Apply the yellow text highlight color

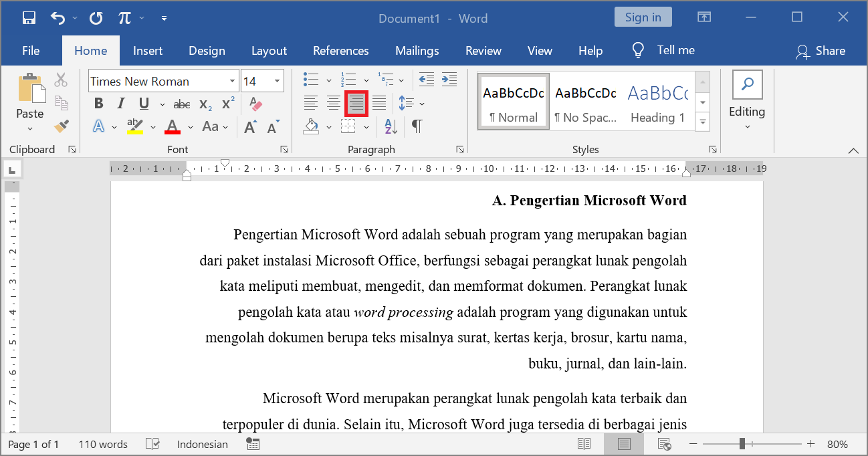(x=135, y=126)
